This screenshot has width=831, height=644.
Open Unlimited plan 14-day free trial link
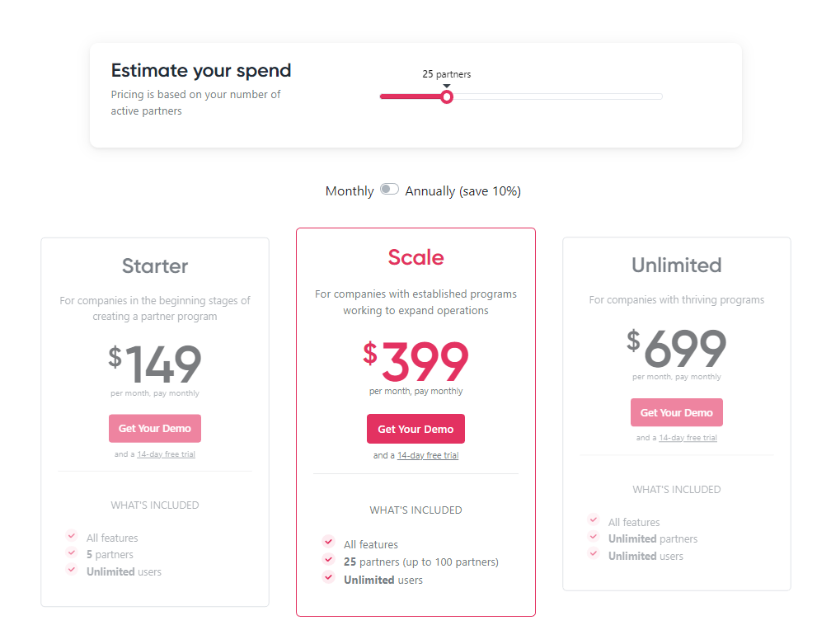(688, 438)
